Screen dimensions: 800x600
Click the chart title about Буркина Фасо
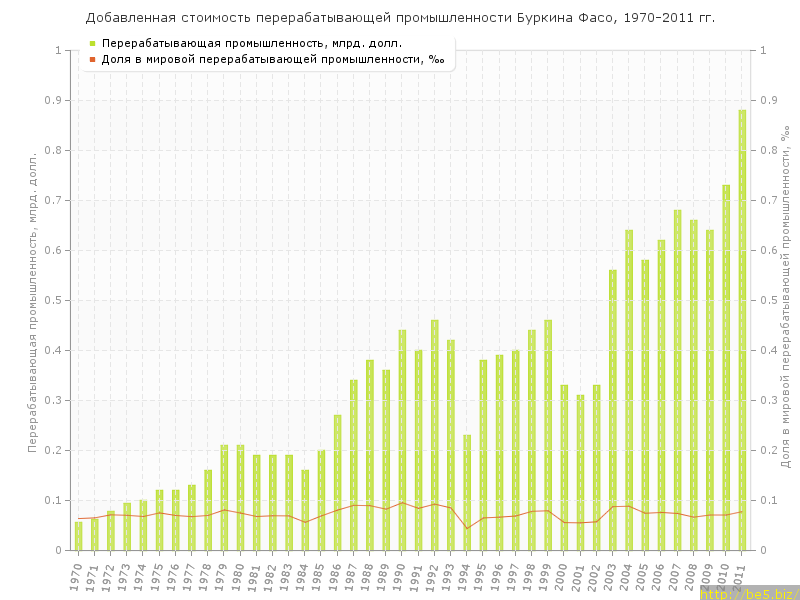(400, 18)
